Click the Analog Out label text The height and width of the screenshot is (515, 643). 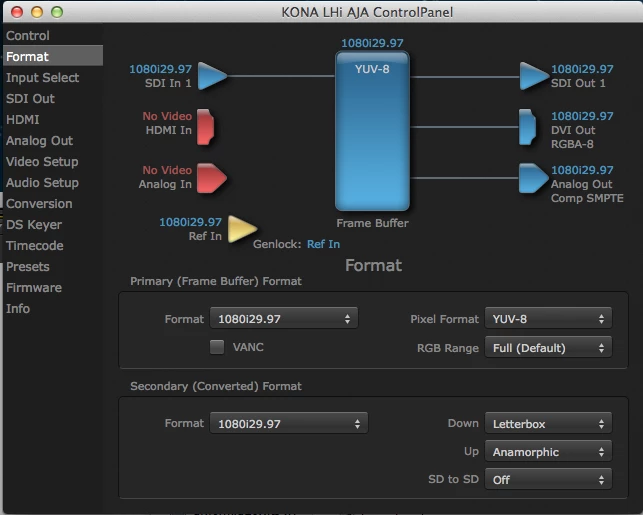point(581,184)
